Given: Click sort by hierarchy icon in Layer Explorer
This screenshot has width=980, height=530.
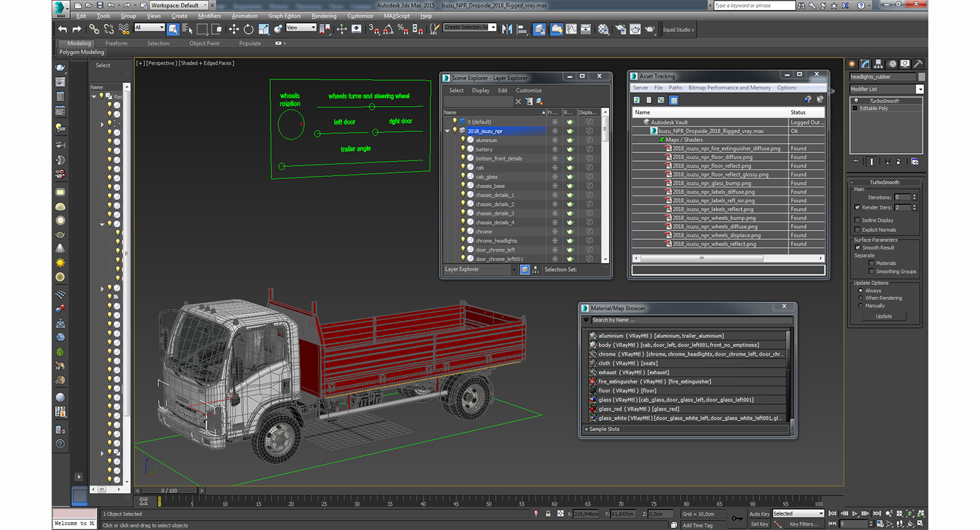Looking at the screenshot, I should tap(535, 270).
